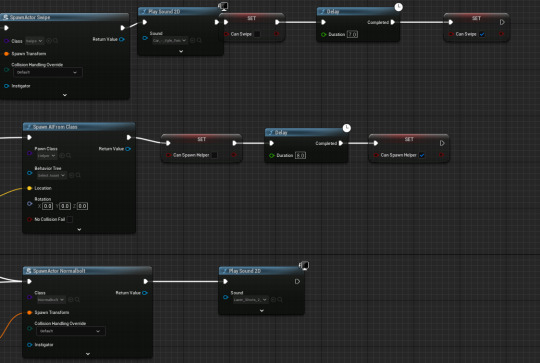Click the browse magnifier beside bottom Play Sound 2D sound

tap(280, 300)
